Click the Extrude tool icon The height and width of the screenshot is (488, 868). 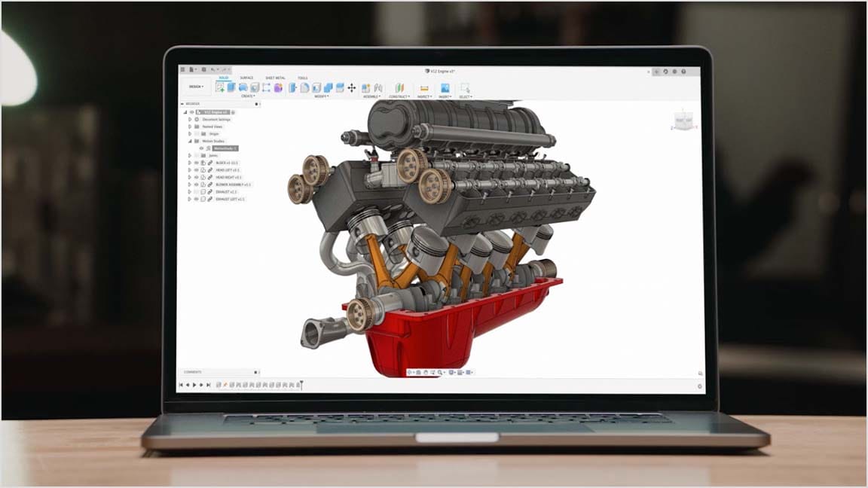231,87
